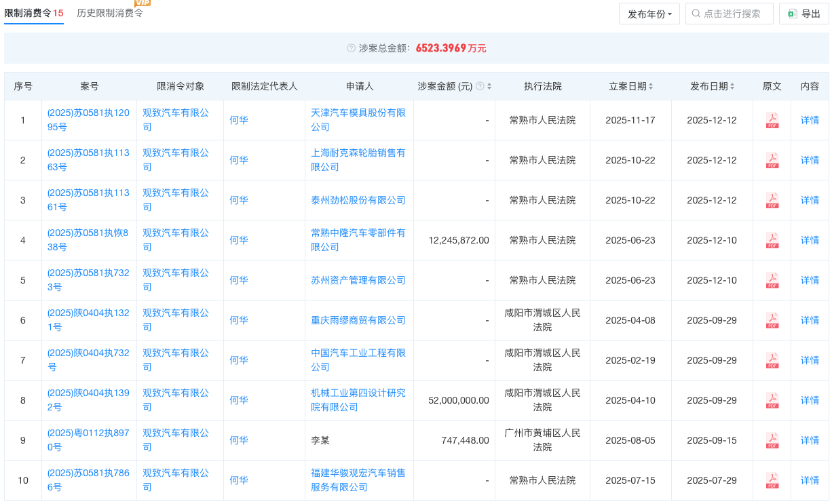The width and height of the screenshot is (832, 504).
Task: Click help icon beside 涉案总金额
Action: (x=351, y=48)
